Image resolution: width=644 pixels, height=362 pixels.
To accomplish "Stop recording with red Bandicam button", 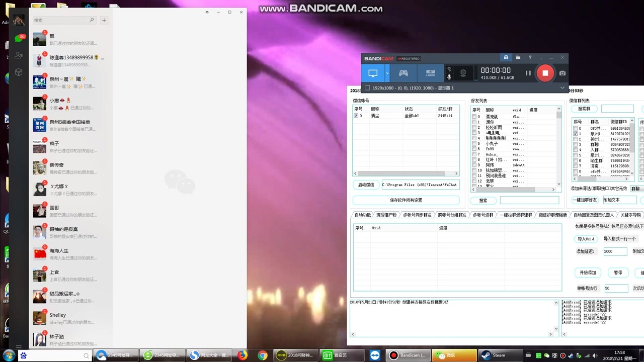I will tap(545, 73).
